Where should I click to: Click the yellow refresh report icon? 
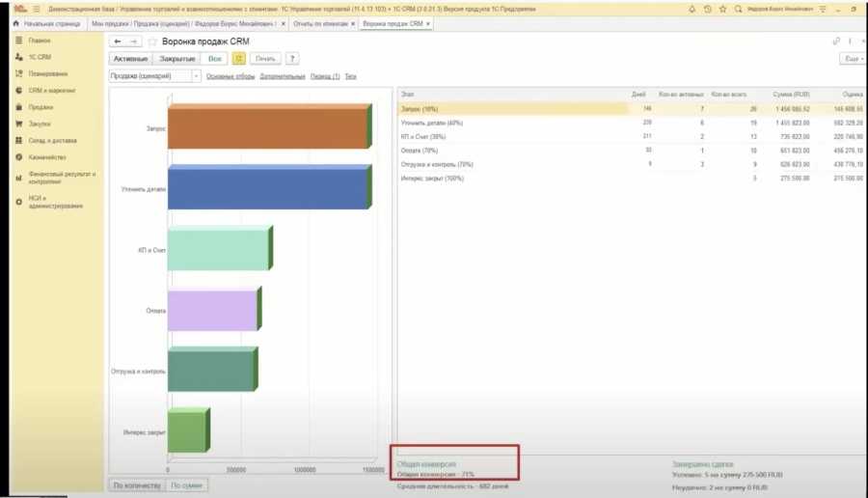click(239, 59)
